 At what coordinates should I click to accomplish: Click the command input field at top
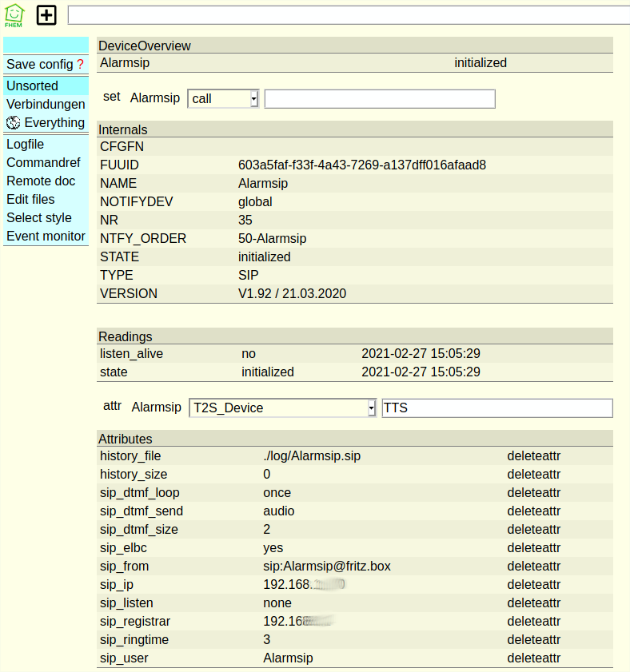click(348, 15)
